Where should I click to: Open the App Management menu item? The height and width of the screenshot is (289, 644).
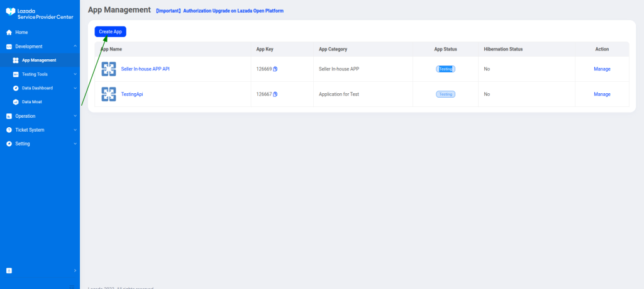click(x=39, y=60)
